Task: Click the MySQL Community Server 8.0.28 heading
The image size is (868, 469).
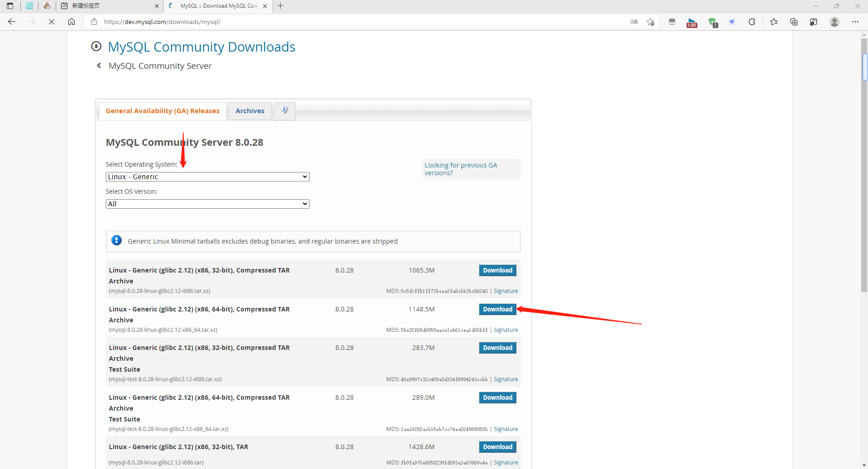Action: coord(184,142)
